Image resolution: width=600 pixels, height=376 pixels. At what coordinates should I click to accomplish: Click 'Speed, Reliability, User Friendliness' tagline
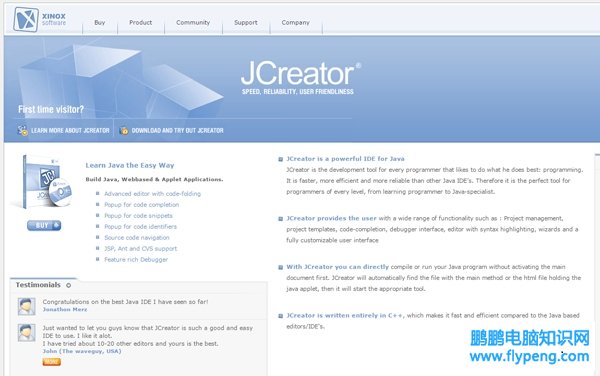pos(298,92)
